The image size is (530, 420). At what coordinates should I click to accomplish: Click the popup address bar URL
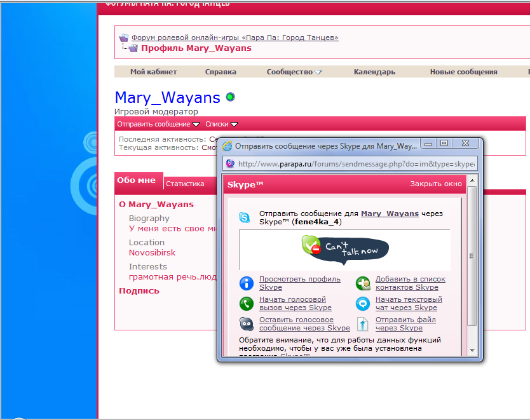357,164
